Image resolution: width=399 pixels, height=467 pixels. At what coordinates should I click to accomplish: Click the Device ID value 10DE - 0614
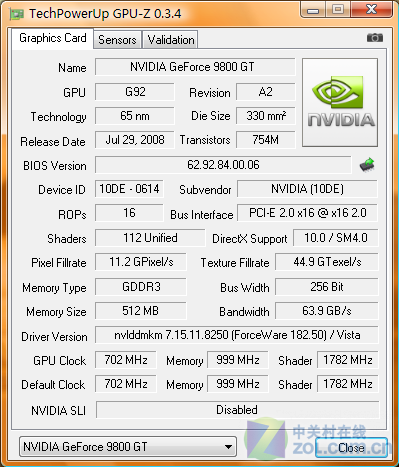pyautogui.click(x=129, y=189)
